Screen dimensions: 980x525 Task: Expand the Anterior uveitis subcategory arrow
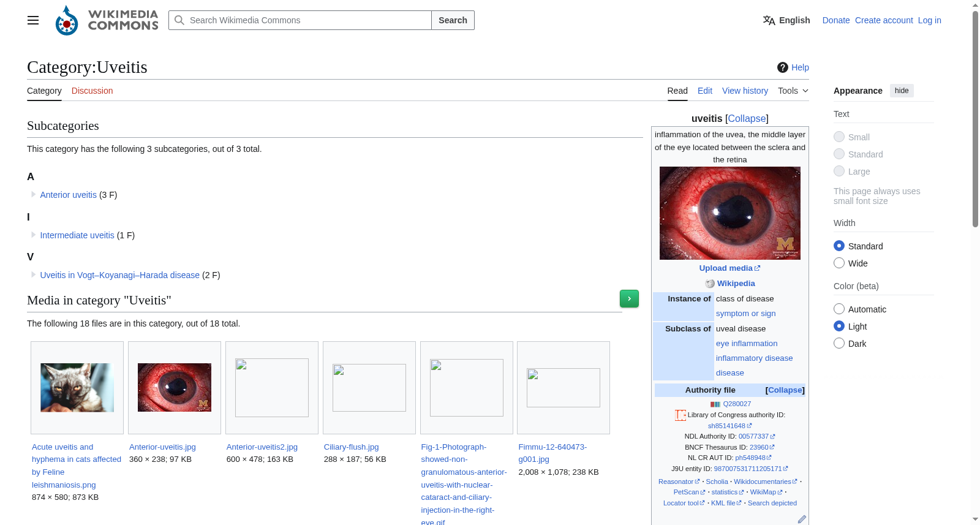coord(33,194)
